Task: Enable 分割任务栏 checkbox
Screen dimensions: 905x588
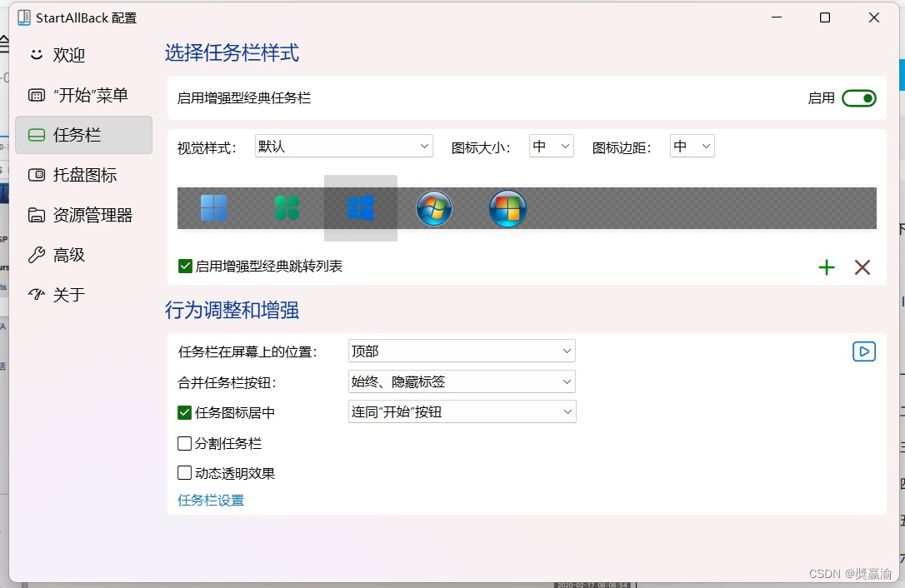Action: tap(184, 443)
